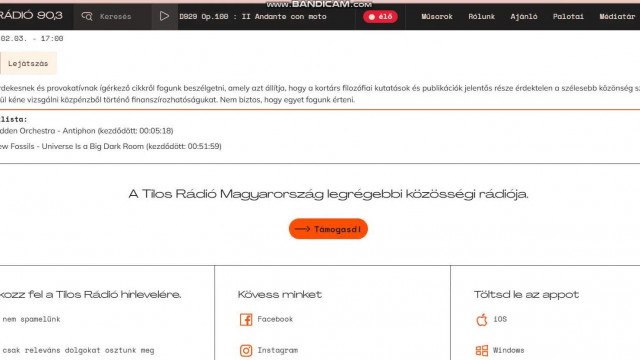Click the csak releváns dolgokat osztunk meg text
The width and height of the screenshot is (640, 360).
coord(78,350)
